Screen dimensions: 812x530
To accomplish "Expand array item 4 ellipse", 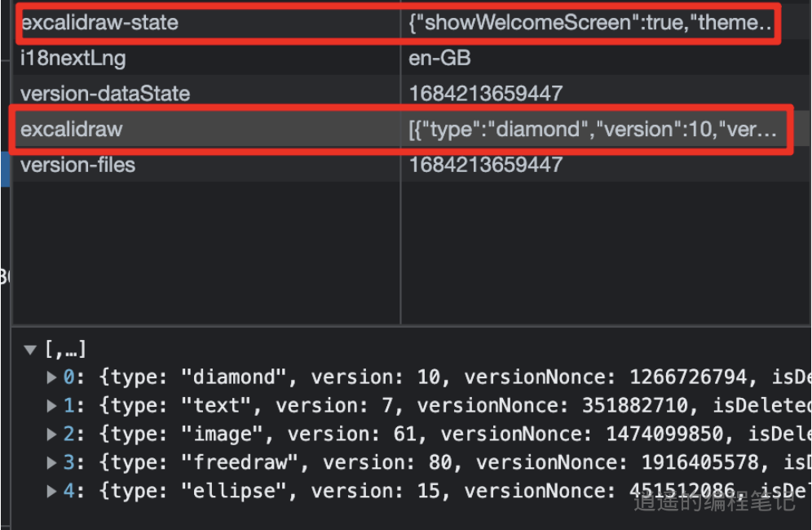I will pos(51,491).
